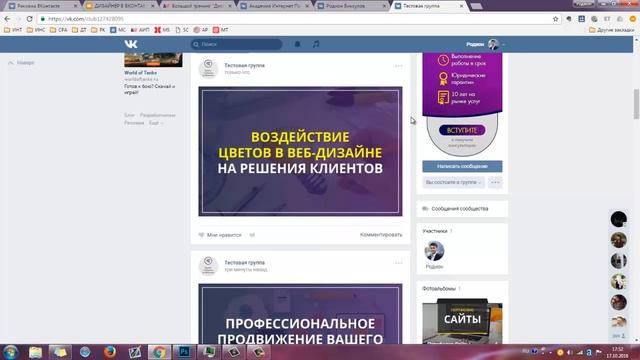The image size is (640, 360).
Task: Switch to the Родион Викулов tab
Action: [x=352, y=6]
